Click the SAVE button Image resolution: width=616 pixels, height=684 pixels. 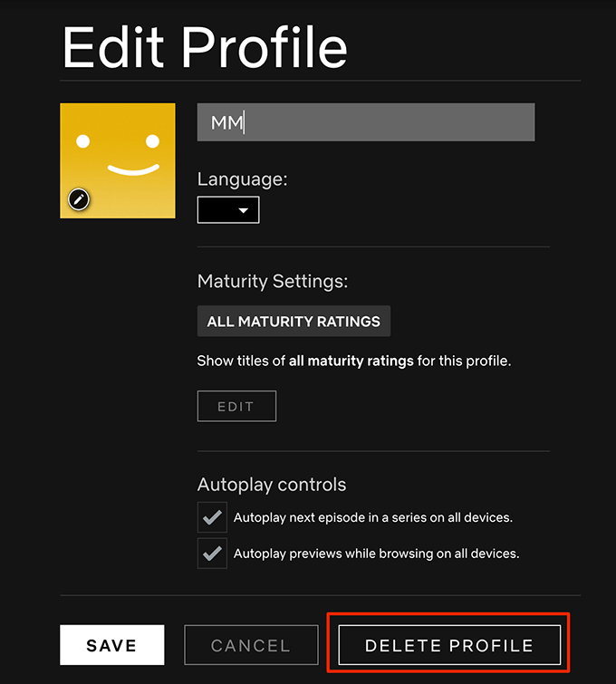[112, 645]
